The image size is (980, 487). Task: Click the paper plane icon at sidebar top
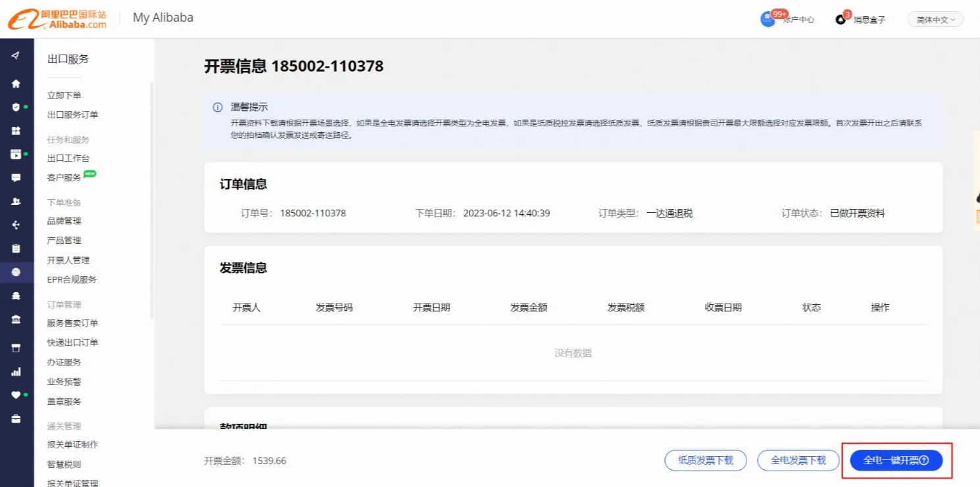pos(16,55)
